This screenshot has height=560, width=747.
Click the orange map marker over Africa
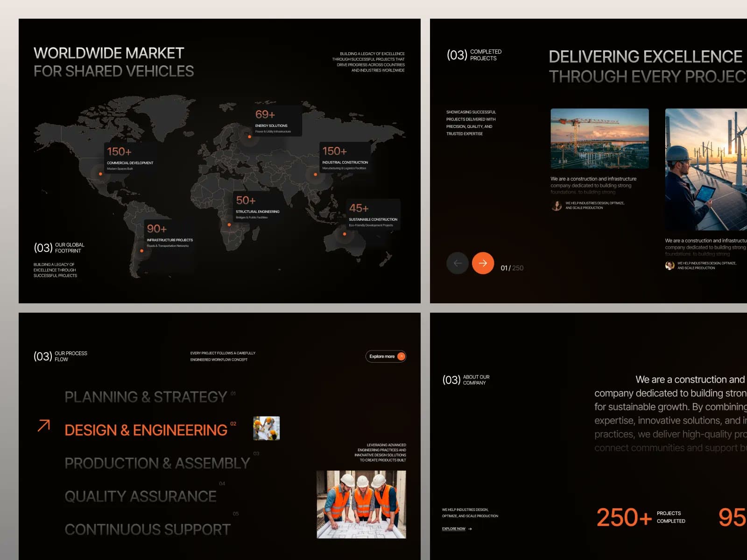click(x=229, y=225)
